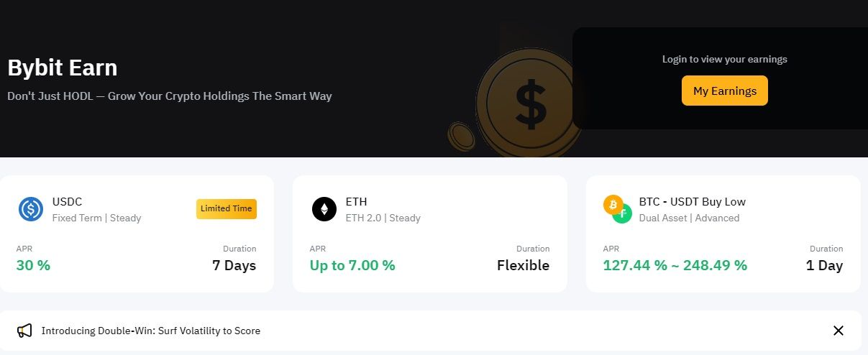The image size is (868, 355).
Task: Click the Login to view your earnings text
Action: click(724, 60)
